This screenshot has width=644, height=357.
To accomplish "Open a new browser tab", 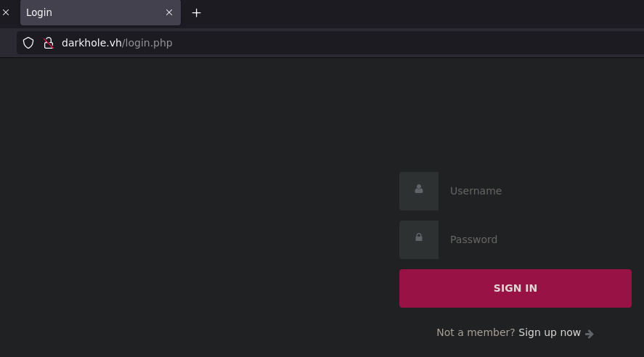I will click(196, 12).
